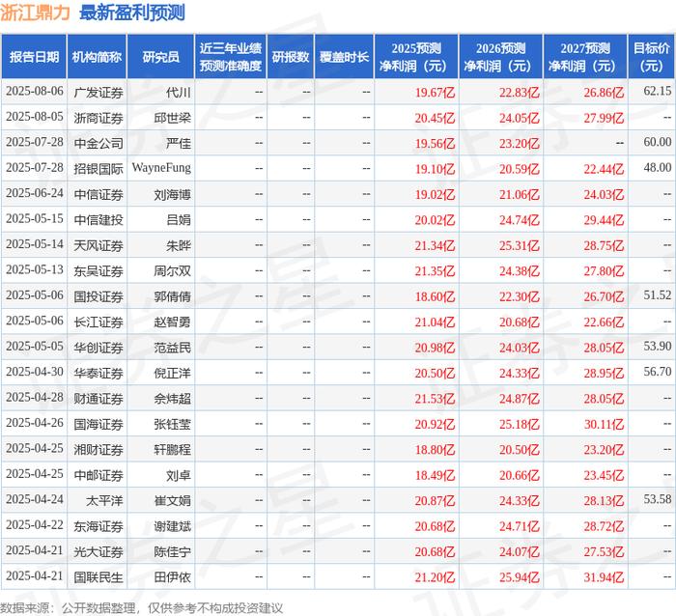Click the date 2025-06-24

(35, 193)
